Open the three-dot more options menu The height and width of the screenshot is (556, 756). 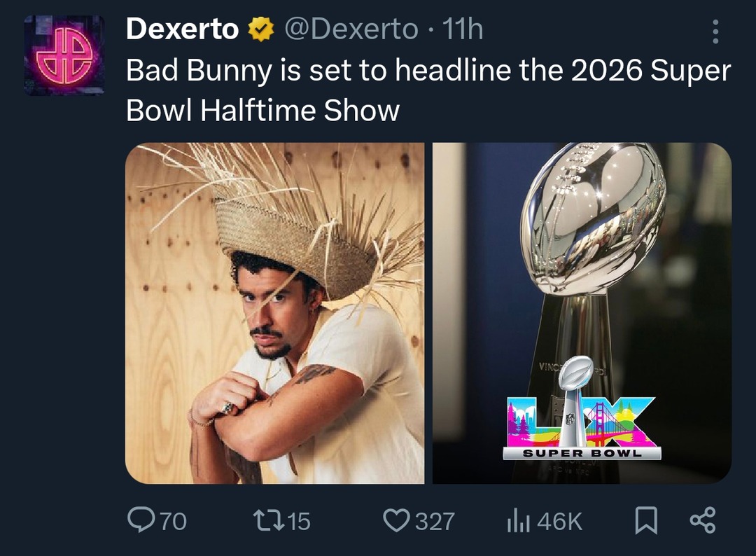tap(715, 32)
